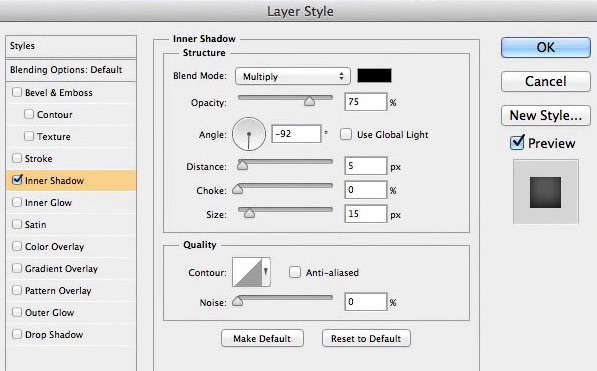Click the Opacity slider handle
Image resolution: width=597 pixels, height=371 pixels.
[310, 101]
